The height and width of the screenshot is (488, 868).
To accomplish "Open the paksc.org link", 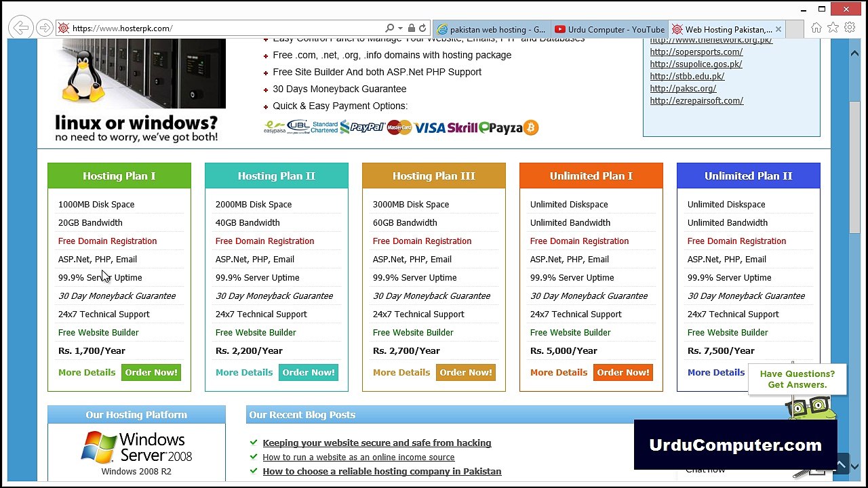I will pos(683,88).
